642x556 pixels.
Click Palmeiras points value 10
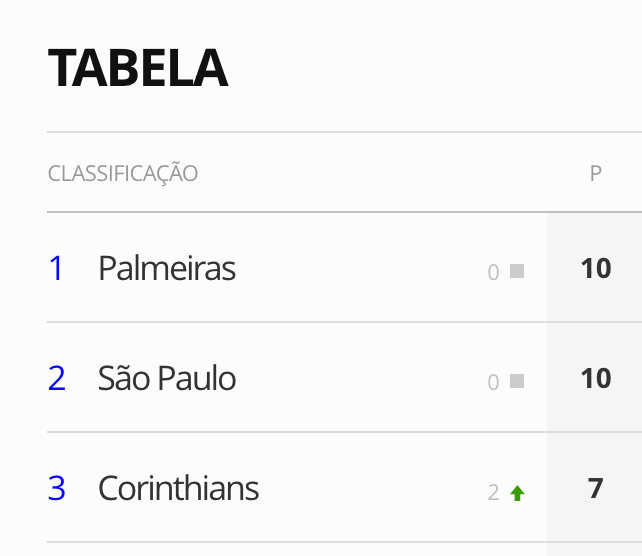pyautogui.click(x=595, y=269)
